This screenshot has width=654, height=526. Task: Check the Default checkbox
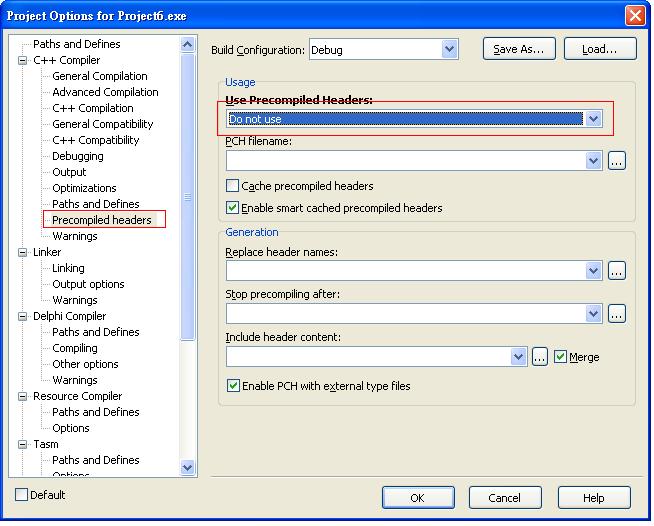click(21, 495)
